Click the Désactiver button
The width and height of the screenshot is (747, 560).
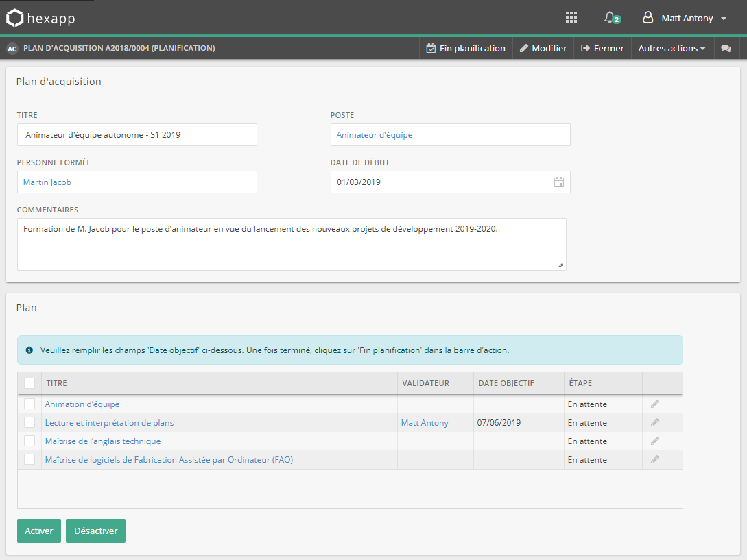96,531
